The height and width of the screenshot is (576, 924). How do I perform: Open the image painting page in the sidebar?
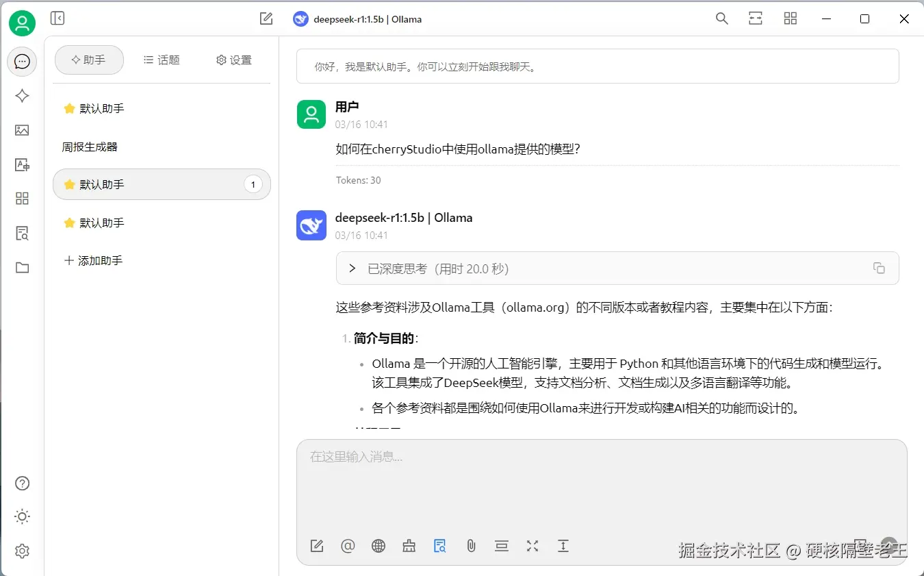click(x=22, y=130)
